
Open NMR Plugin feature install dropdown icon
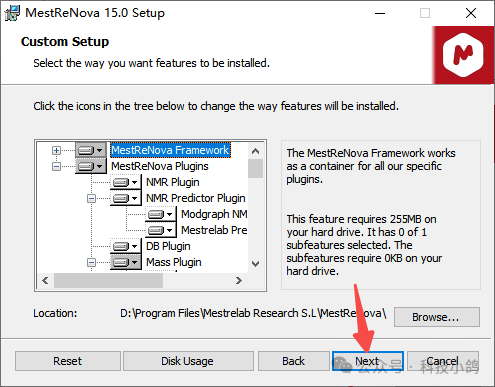pyautogui.click(x=126, y=182)
